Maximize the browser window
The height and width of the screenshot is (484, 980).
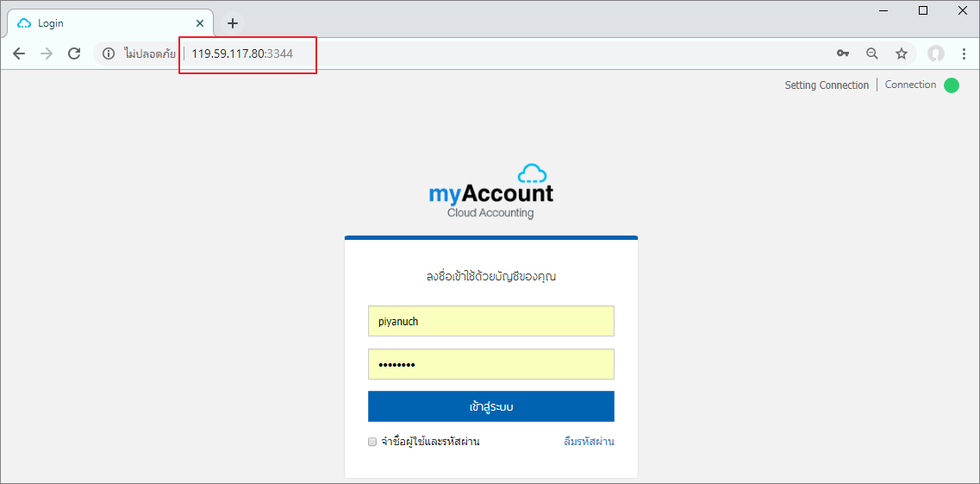[x=923, y=10]
